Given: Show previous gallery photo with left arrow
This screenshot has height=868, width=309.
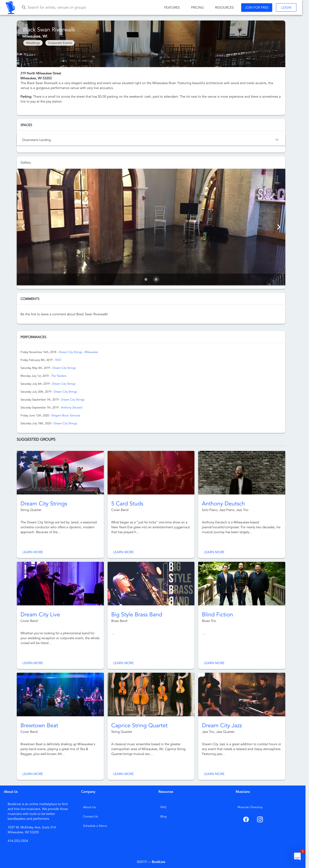Looking at the screenshot, I should [23, 227].
